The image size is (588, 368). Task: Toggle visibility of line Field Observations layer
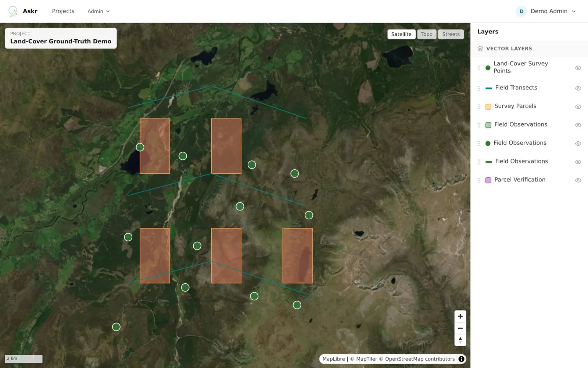pos(578,162)
